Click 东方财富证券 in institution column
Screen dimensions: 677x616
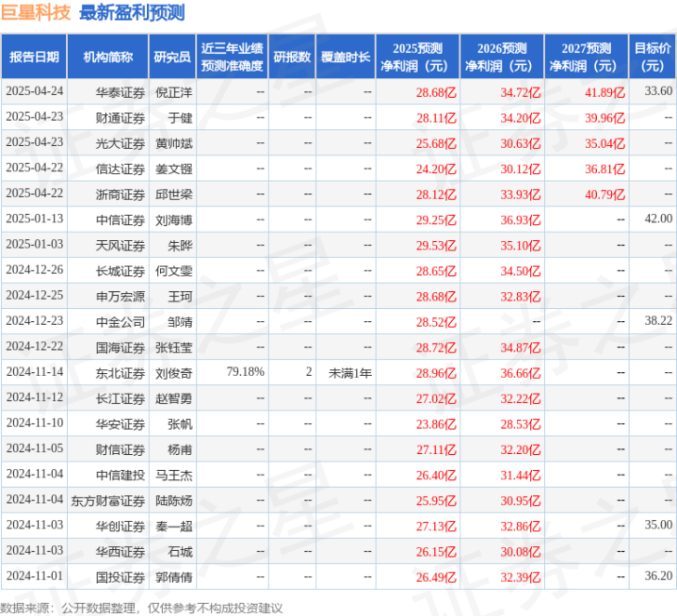tap(108, 500)
